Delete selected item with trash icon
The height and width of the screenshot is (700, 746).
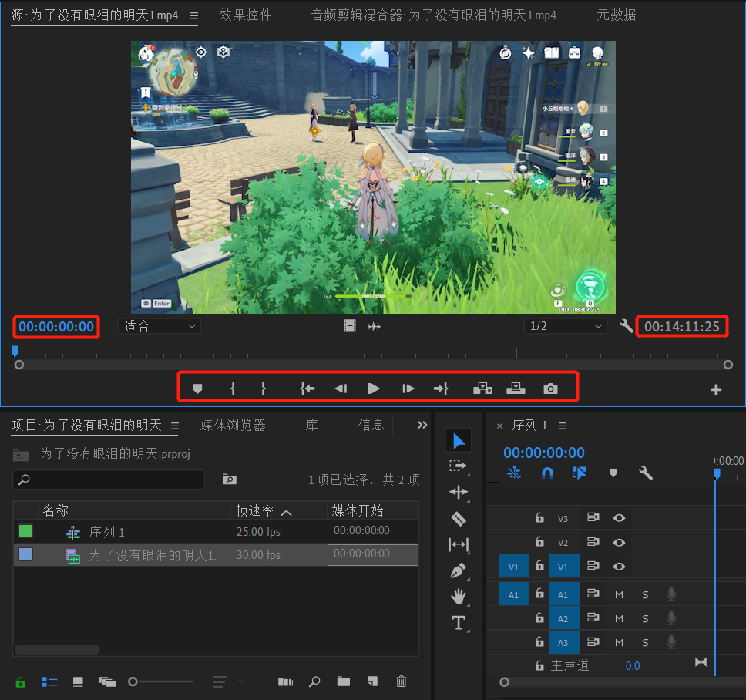pos(401,681)
